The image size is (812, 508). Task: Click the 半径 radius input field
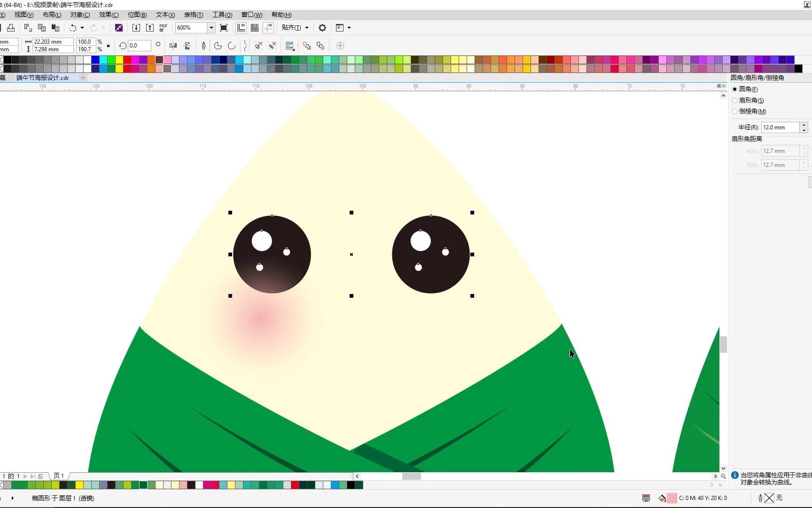pyautogui.click(x=780, y=127)
